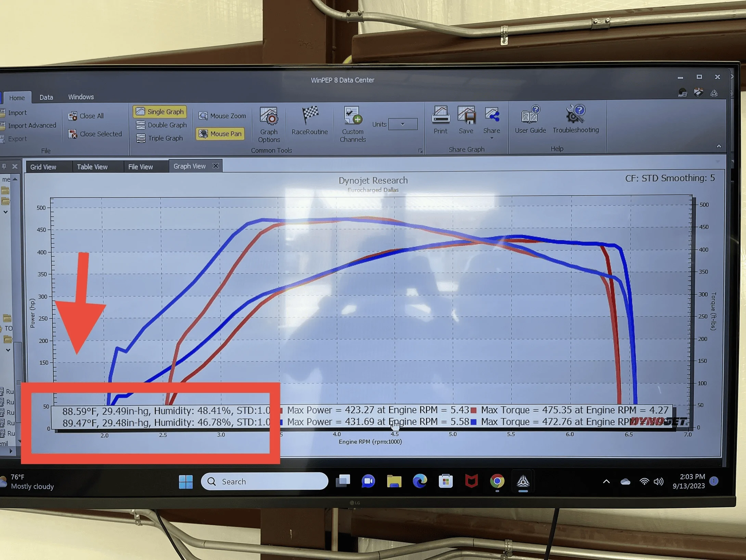The width and height of the screenshot is (746, 560).
Task: Switch to Single Graph layout
Action: pyautogui.click(x=160, y=112)
